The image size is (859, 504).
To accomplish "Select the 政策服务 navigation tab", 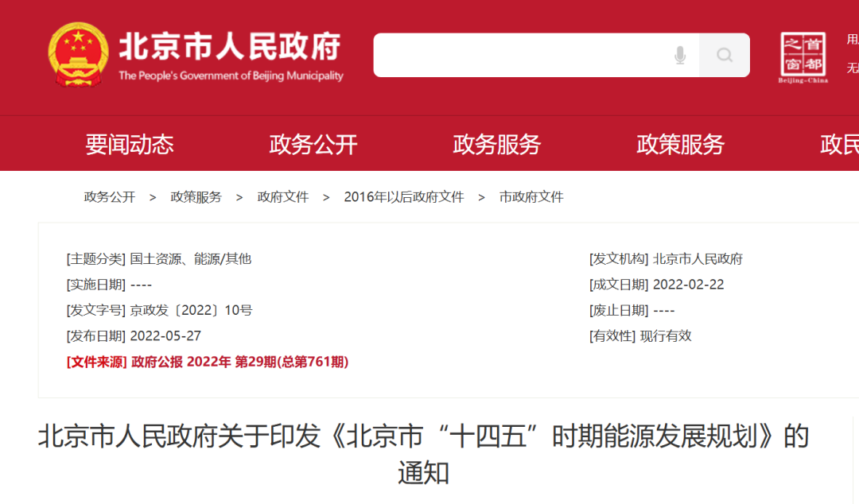I will [681, 144].
